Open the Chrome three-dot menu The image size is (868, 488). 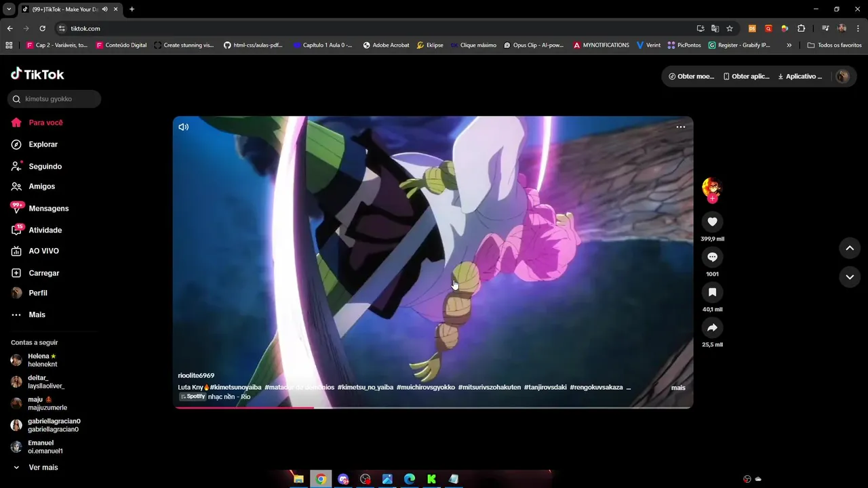coord(859,28)
